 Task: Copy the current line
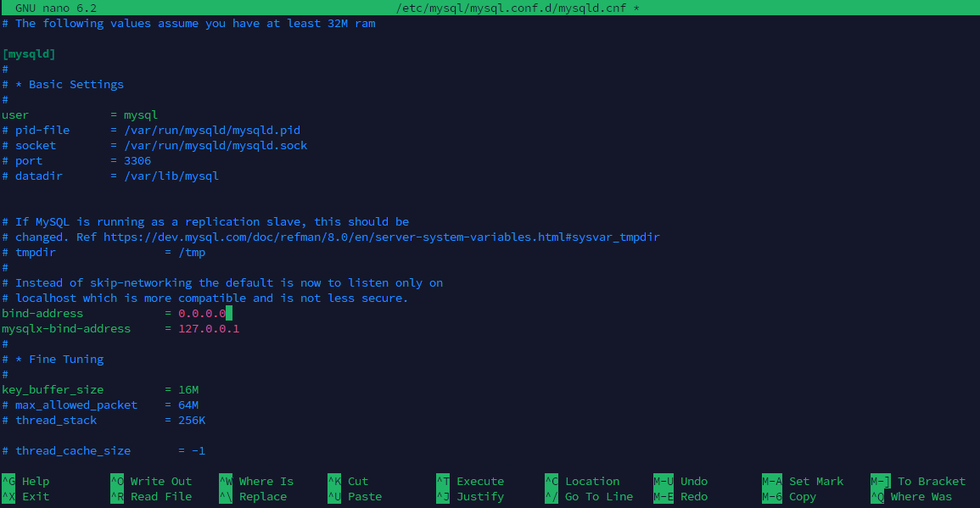[806, 496]
